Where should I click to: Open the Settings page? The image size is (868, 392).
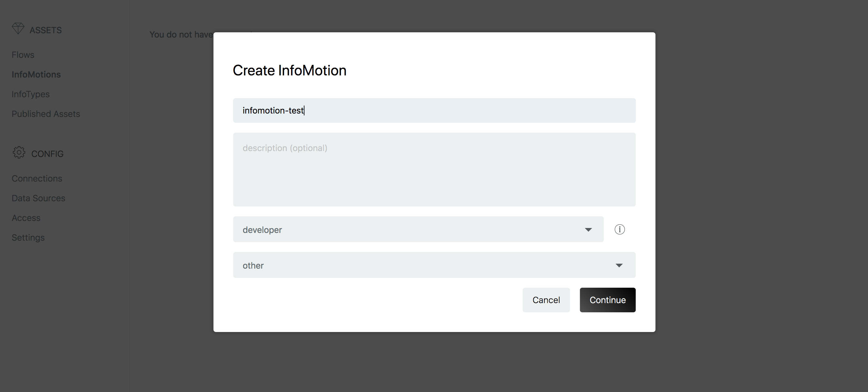28,237
